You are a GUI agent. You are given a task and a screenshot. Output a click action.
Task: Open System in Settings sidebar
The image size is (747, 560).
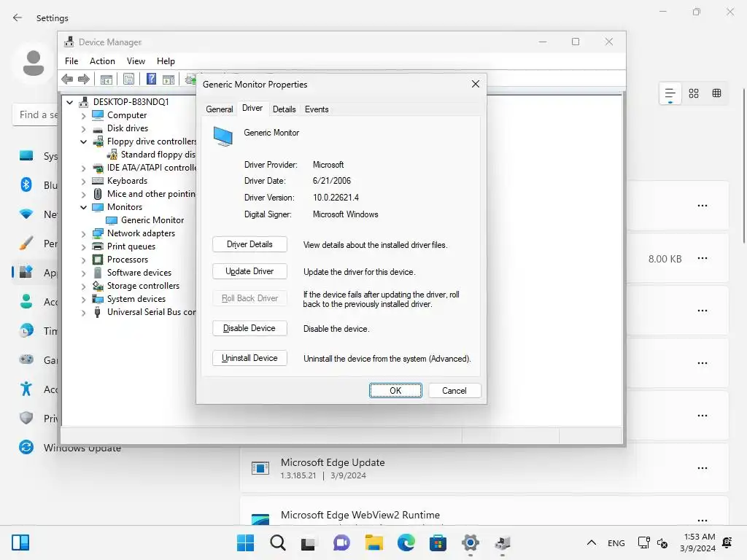tap(38, 156)
